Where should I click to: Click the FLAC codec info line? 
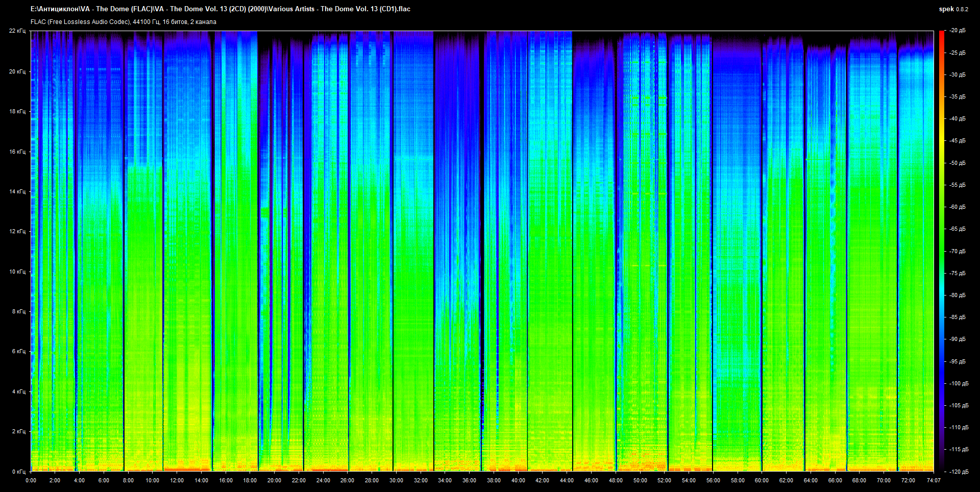[123, 22]
